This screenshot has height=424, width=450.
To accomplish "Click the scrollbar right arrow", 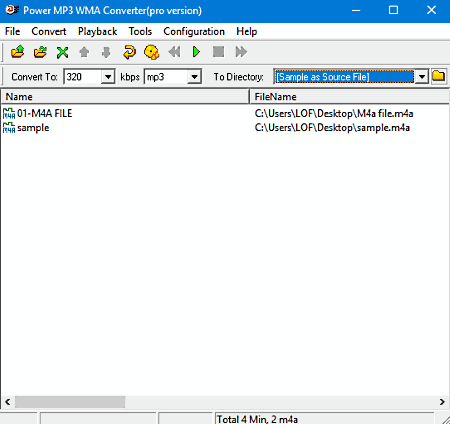I will tap(442, 402).
